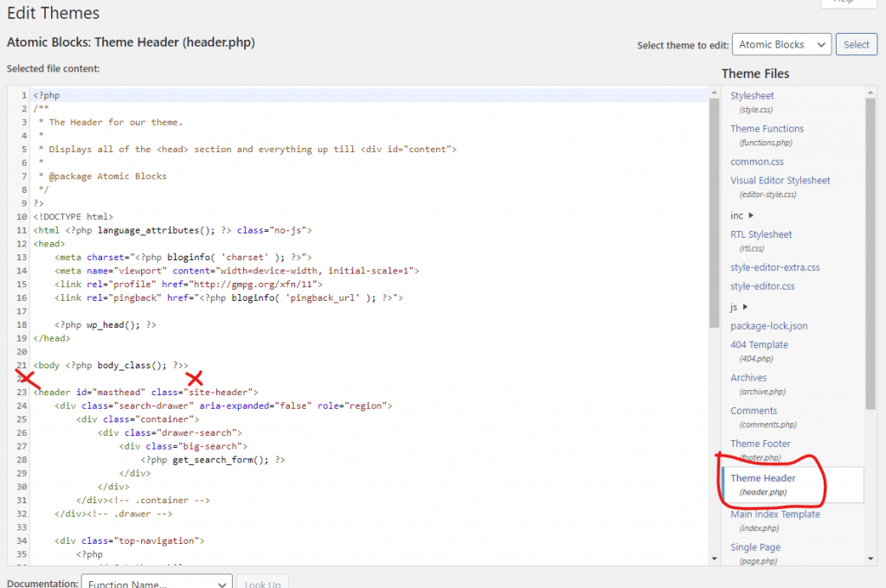The height and width of the screenshot is (588, 886).
Task: Select style-editor.css file
Action: click(x=761, y=286)
